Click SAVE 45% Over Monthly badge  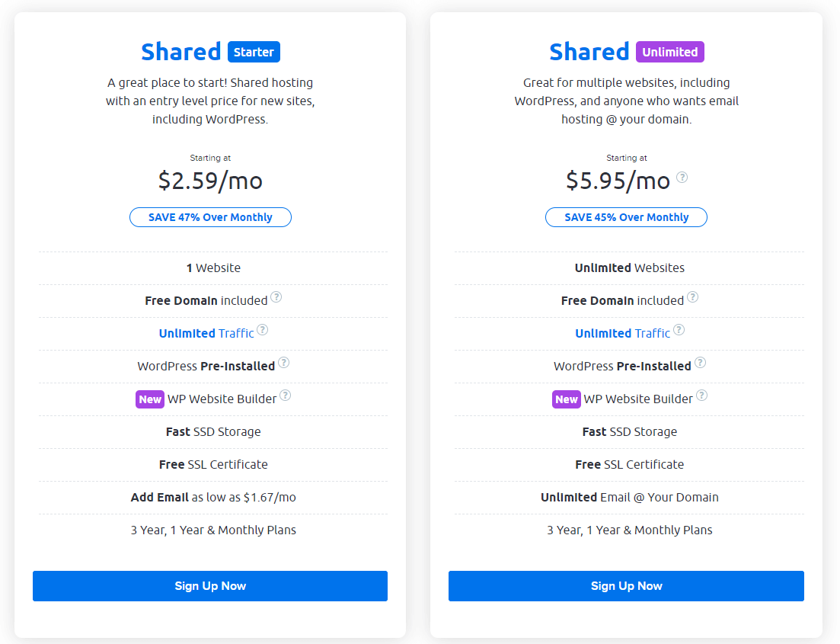tap(626, 217)
